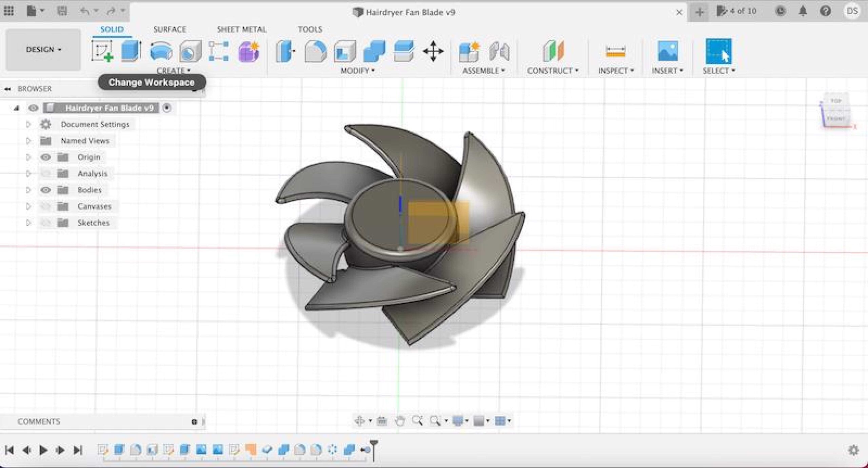Switch to the SURFACE tab
868x468 pixels.
click(x=170, y=29)
